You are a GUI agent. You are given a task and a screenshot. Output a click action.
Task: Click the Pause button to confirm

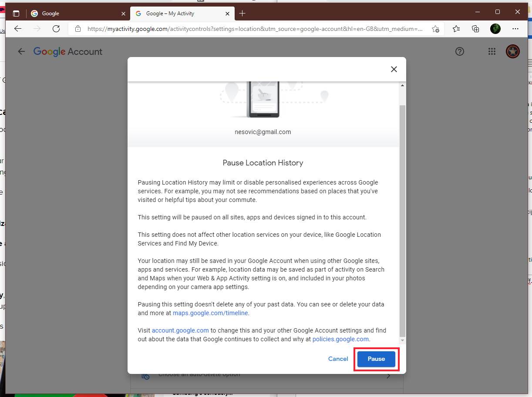click(376, 359)
